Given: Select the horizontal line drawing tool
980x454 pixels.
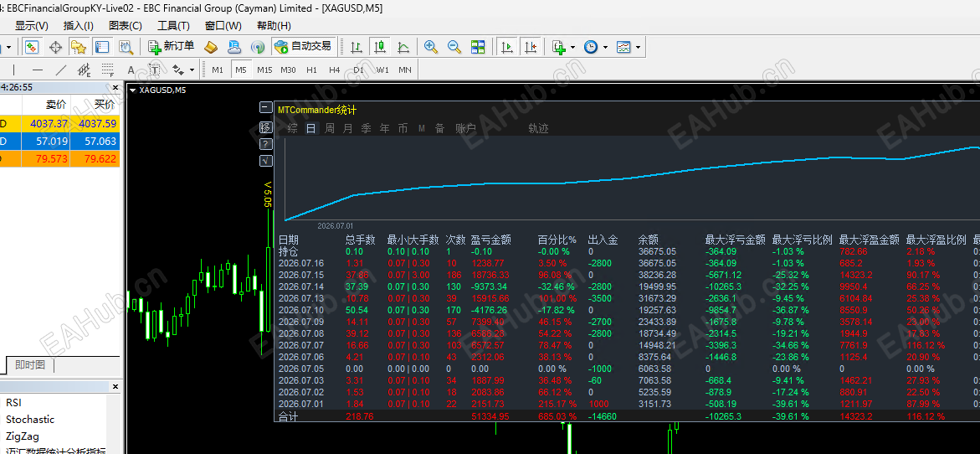Looking at the screenshot, I should tap(38, 70).
